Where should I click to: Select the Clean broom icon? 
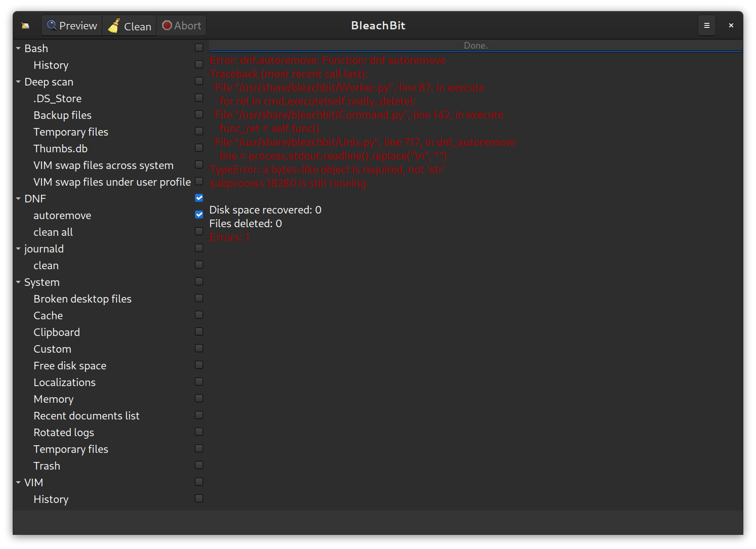(114, 25)
